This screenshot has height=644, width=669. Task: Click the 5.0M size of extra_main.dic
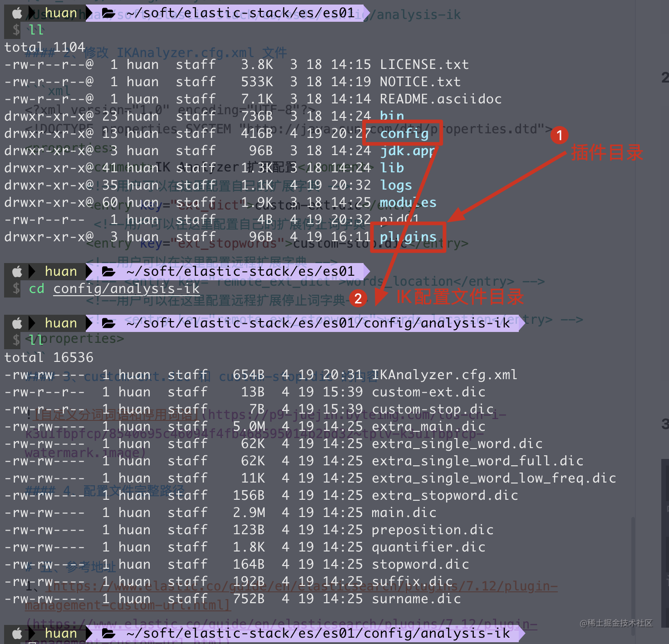[x=249, y=426]
